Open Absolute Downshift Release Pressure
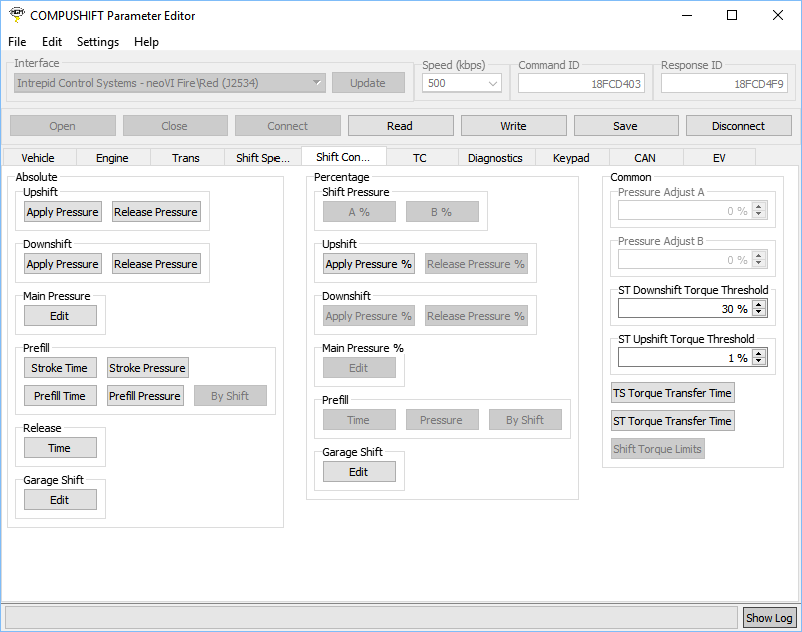802x632 pixels. (156, 264)
